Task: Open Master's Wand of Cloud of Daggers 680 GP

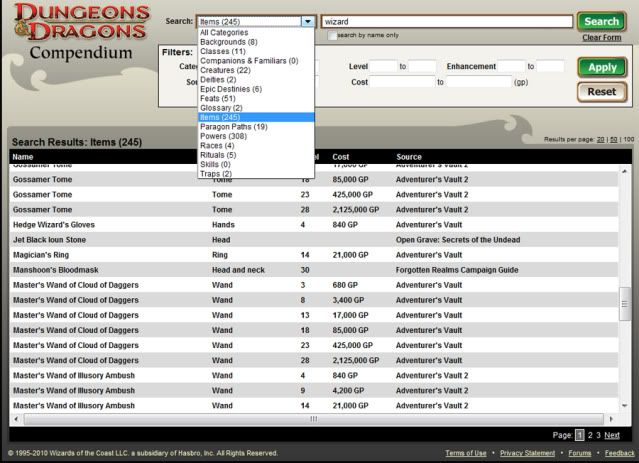Action: coord(76,285)
